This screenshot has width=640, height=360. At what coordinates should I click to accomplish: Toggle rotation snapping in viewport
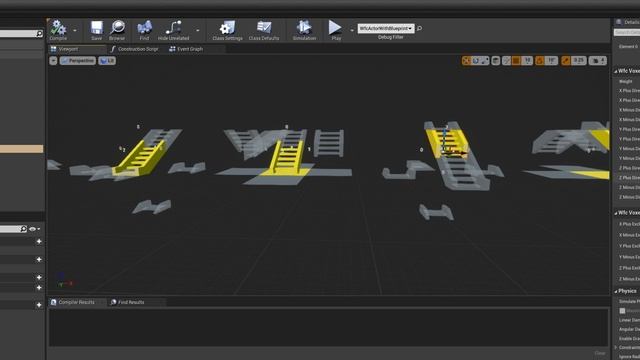tap(540, 61)
